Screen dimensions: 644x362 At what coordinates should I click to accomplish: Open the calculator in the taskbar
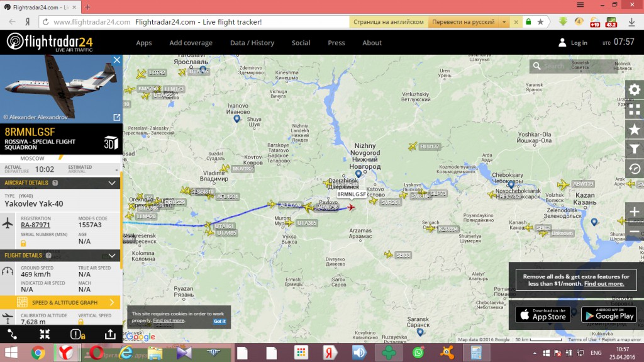point(475,353)
